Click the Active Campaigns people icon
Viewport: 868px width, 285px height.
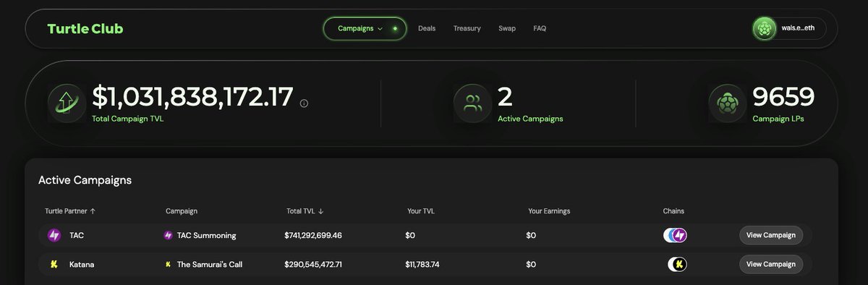coord(473,103)
